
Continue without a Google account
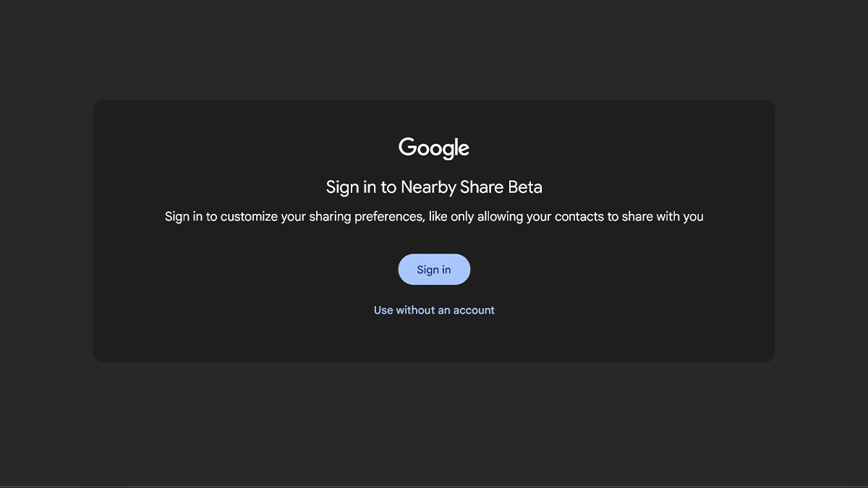coord(434,310)
